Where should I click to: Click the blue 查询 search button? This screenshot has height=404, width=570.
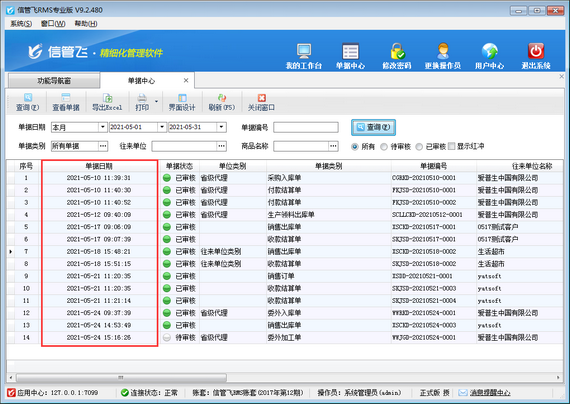pyautogui.click(x=373, y=127)
